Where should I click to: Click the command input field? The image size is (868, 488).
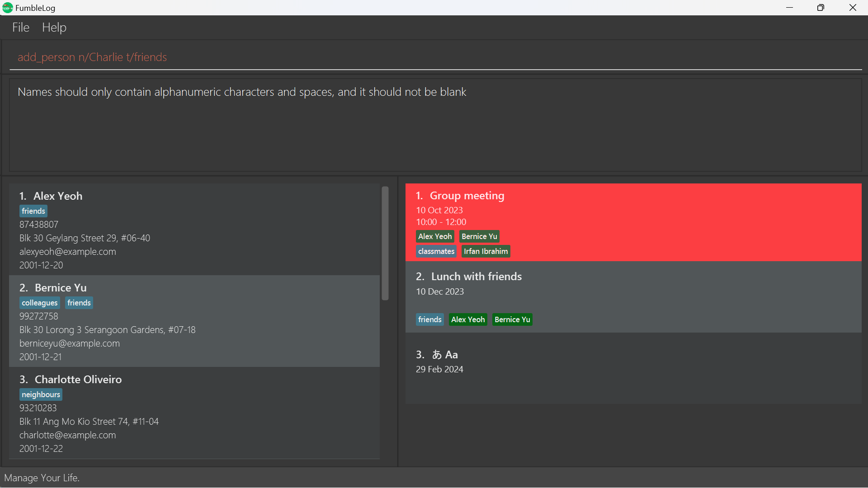434,57
